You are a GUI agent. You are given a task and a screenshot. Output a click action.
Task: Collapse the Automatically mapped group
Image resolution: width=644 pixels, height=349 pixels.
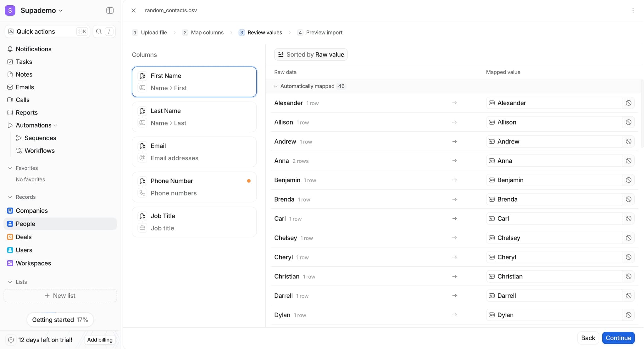pyautogui.click(x=275, y=86)
